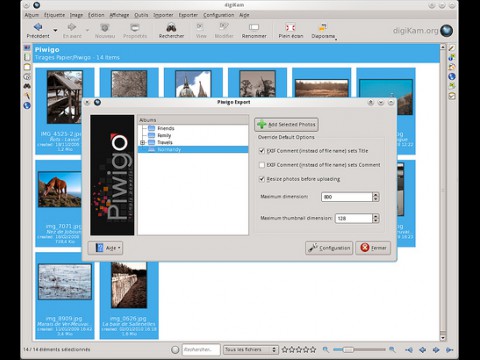Screen dimensions: 480x360
Task: Open digiKam.org globe logo link
Action: [x=446, y=30]
